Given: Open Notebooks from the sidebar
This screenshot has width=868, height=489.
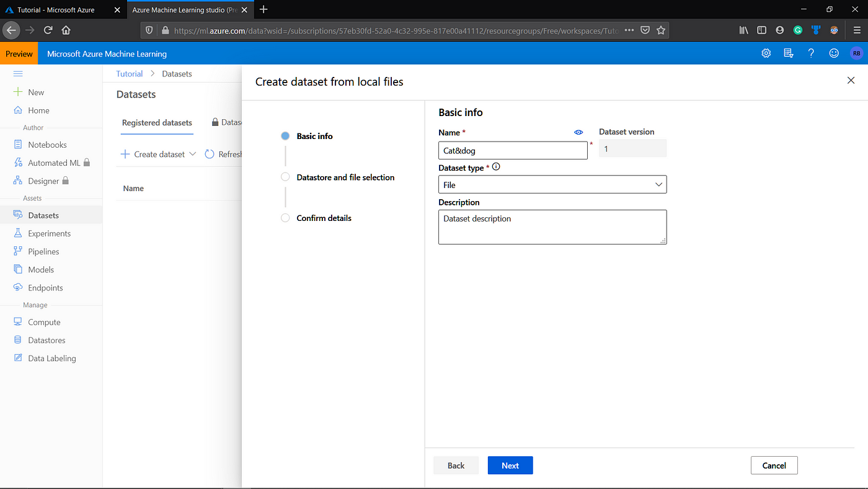Looking at the screenshot, I should click(x=47, y=145).
